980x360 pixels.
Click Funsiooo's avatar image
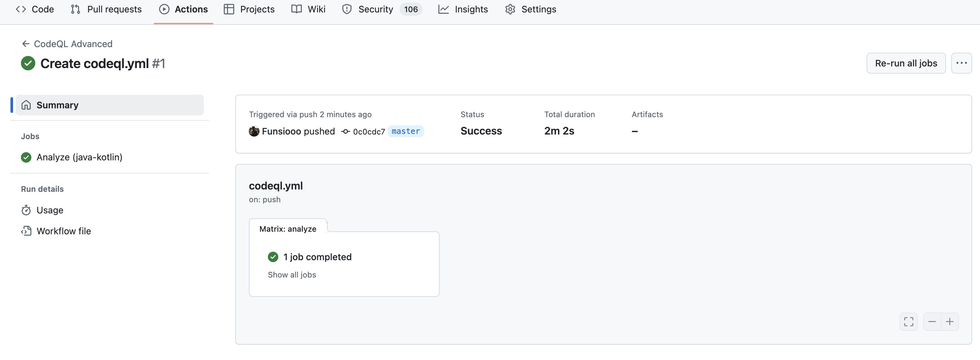254,131
